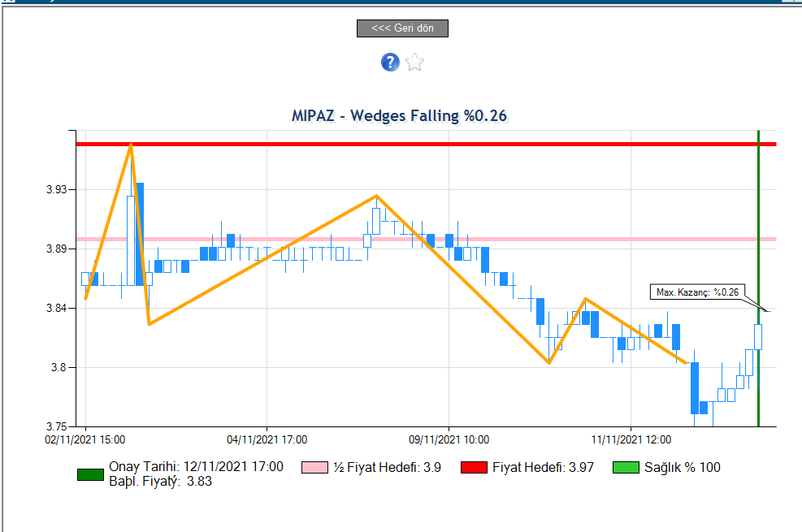The height and width of the screenshot is (532, 802).
Task: Open the blue question mark help icon
Action: [x=390, y=63]
